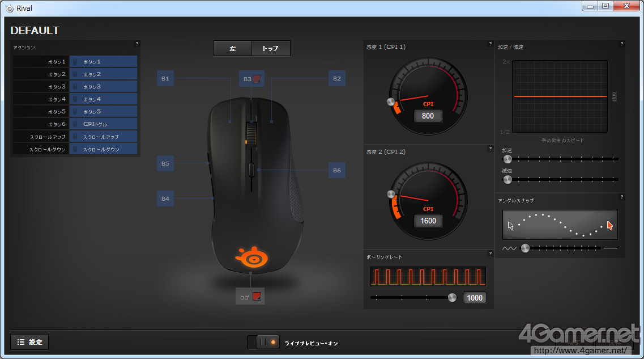
Task: Switch to the 左 view tab
Action: point(233,49)
